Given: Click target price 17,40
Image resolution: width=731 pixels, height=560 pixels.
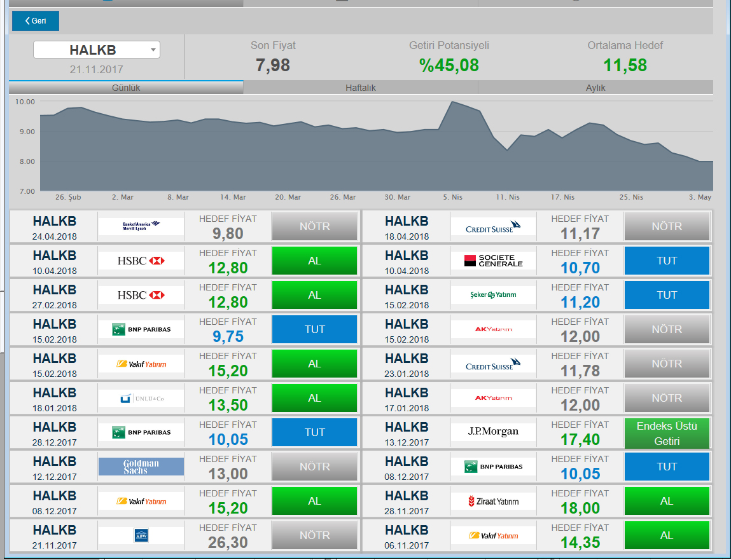Looking at the screenshot, I should point(580,439).
